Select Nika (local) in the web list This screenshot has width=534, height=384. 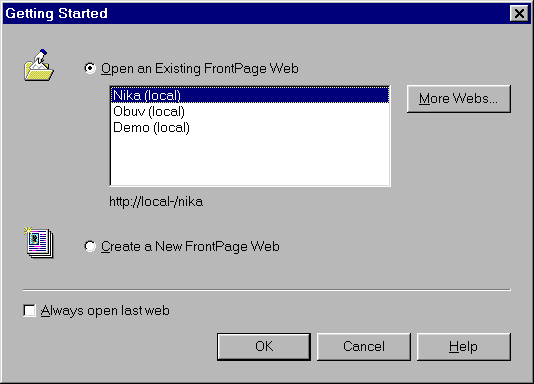tap(250, 95)
